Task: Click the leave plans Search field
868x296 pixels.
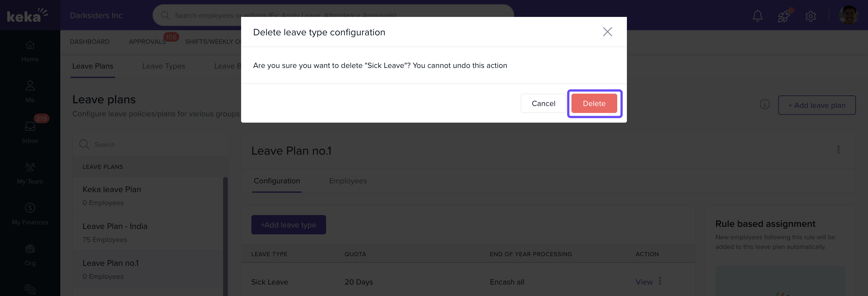Action: [152, 144]
